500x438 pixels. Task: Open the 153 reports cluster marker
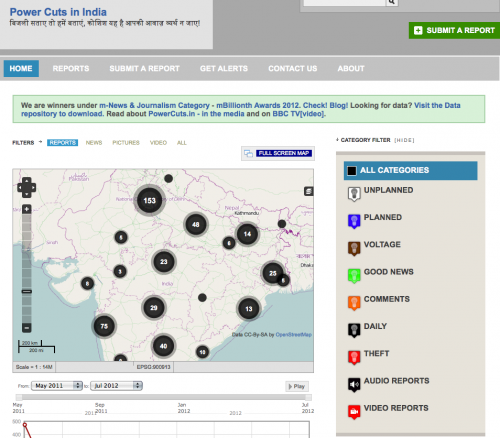(149, 200)
